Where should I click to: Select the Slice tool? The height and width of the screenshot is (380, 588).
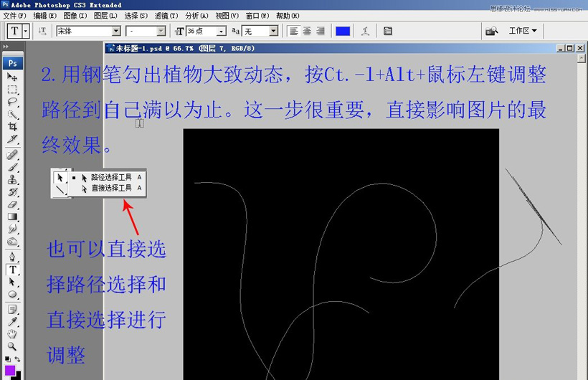12,139
